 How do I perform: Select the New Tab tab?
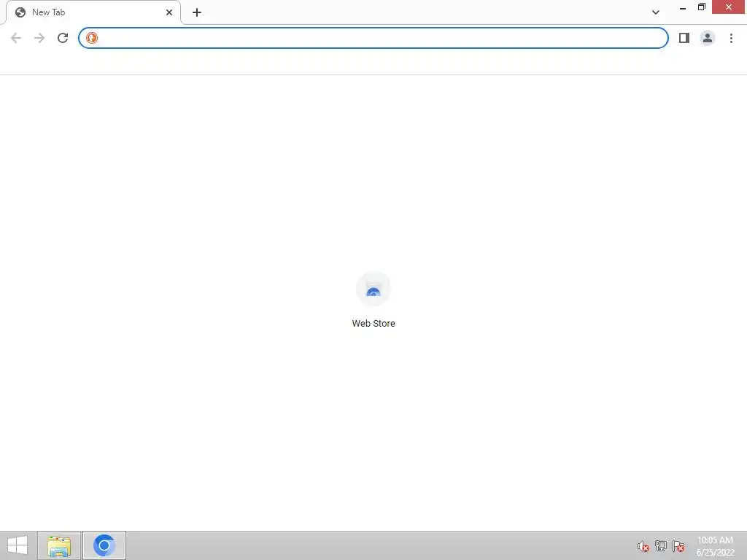[93, 12]
